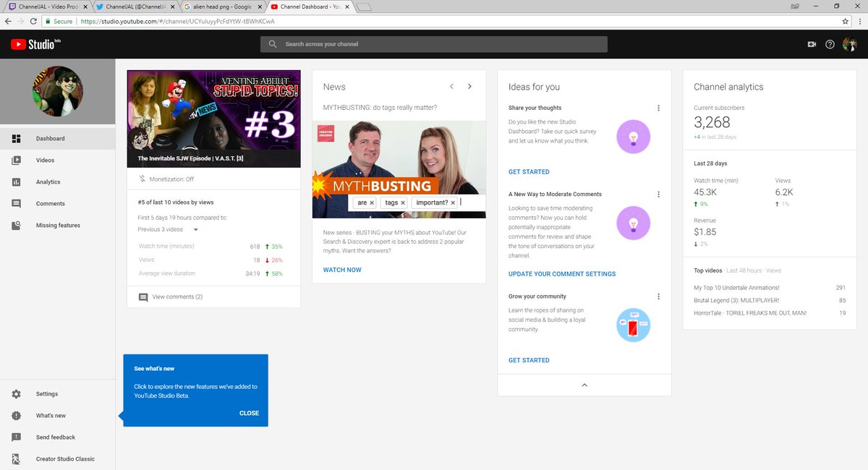Viewport: 868px width, 470px height.
Task: Bookmark page with star icon
Action: pyautogui.click(x=845, y=21)
